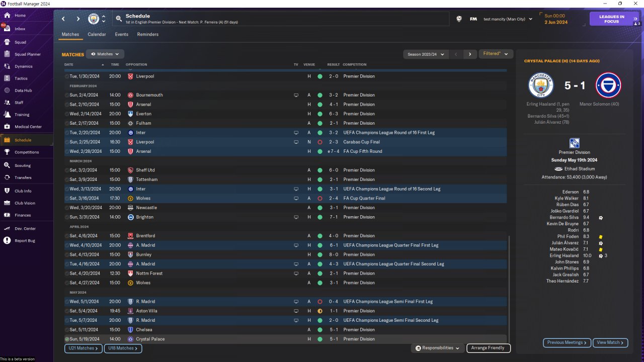Screen dimensions: 644x362
Task: Select the row marker for Sun 5/19/2024 Crystal Palace
Action: pos(67,339)
